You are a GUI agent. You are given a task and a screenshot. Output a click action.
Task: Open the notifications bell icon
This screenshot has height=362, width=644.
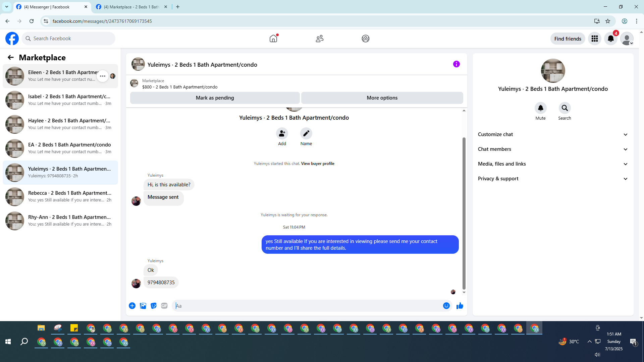tap(610, 39)
